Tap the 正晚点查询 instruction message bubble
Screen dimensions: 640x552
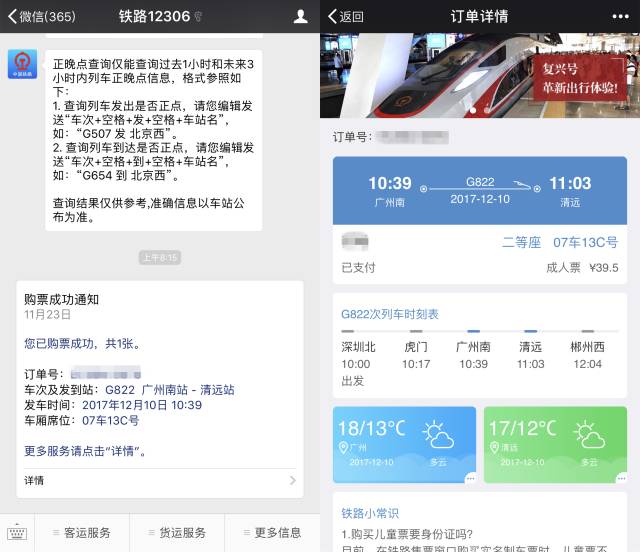[x=154, y=140]
